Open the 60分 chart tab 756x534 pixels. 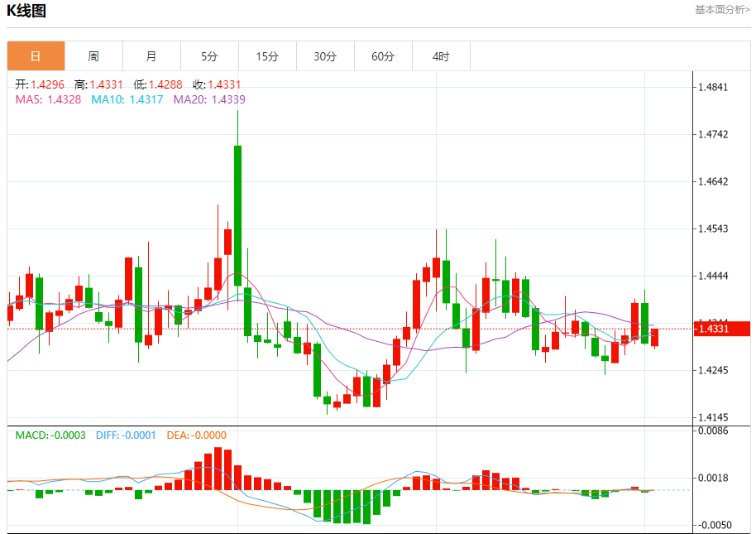[383, 56]
